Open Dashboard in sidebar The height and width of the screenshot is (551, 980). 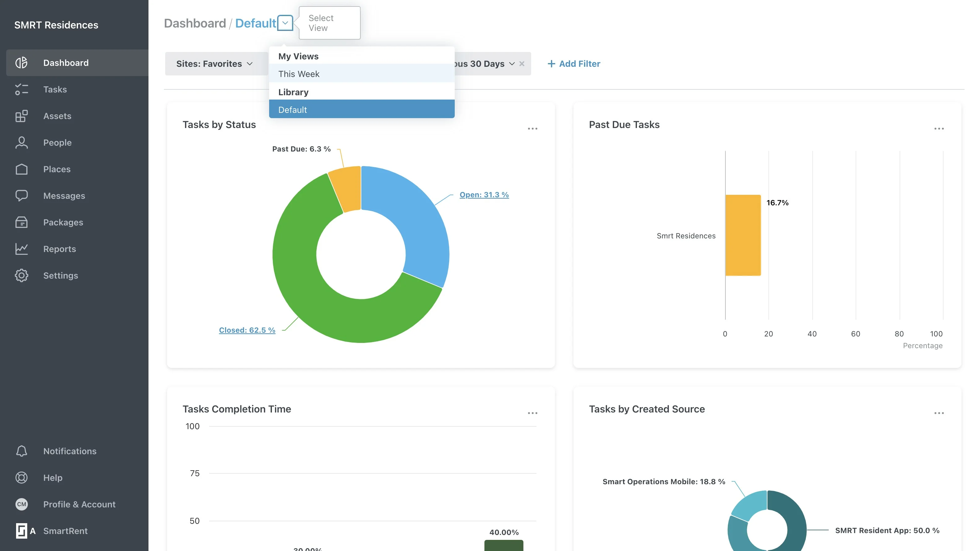pos(77,62)
